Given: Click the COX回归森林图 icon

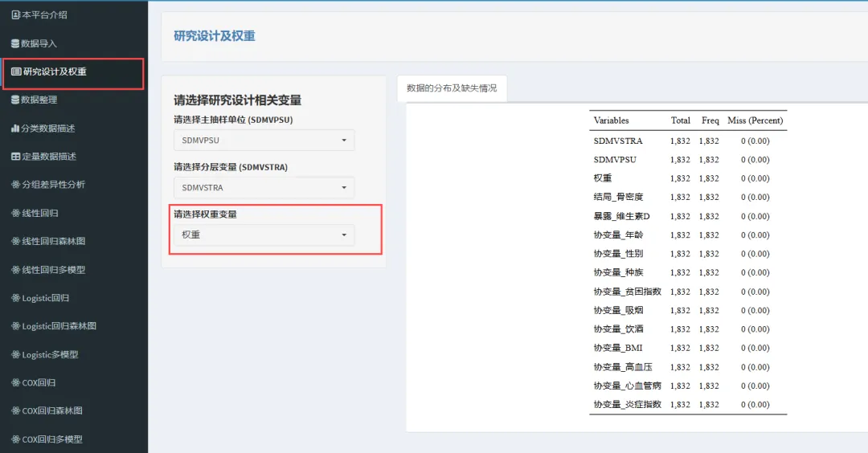Looking at the screenshot, I should coord(15,411).
